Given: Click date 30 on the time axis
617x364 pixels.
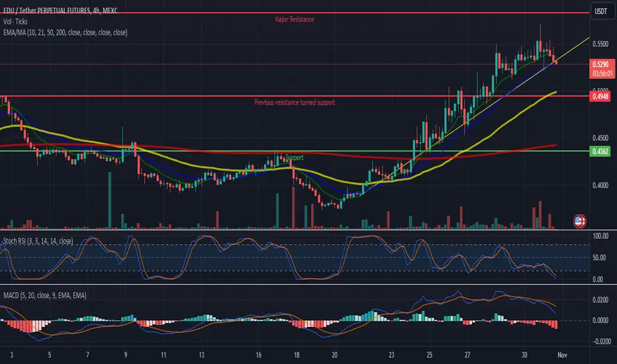Looking at the screenshot, I should pos(524,355).
